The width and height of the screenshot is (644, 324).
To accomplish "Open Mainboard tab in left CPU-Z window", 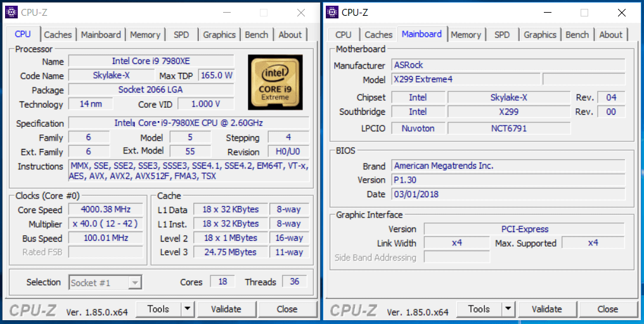I will 101,35.
